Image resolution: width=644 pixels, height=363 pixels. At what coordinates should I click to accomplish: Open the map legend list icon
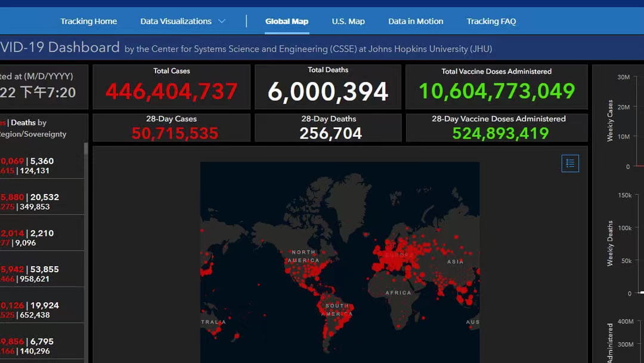tap(570, 163)
